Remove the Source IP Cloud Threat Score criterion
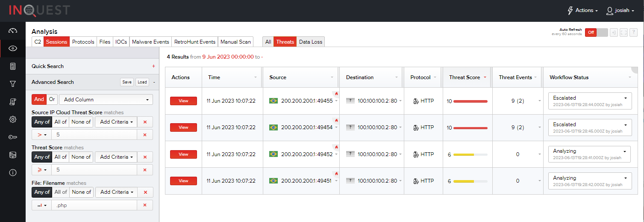 coord(145,122)
